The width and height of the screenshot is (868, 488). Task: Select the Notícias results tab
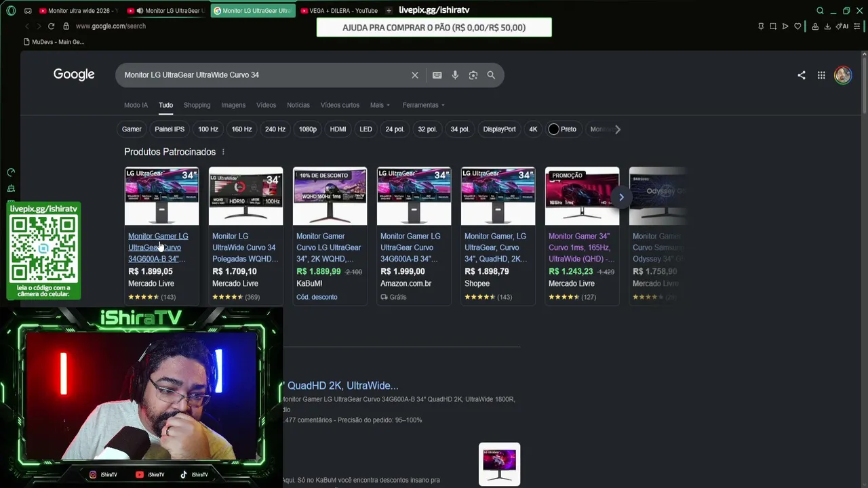coord(298,105)
